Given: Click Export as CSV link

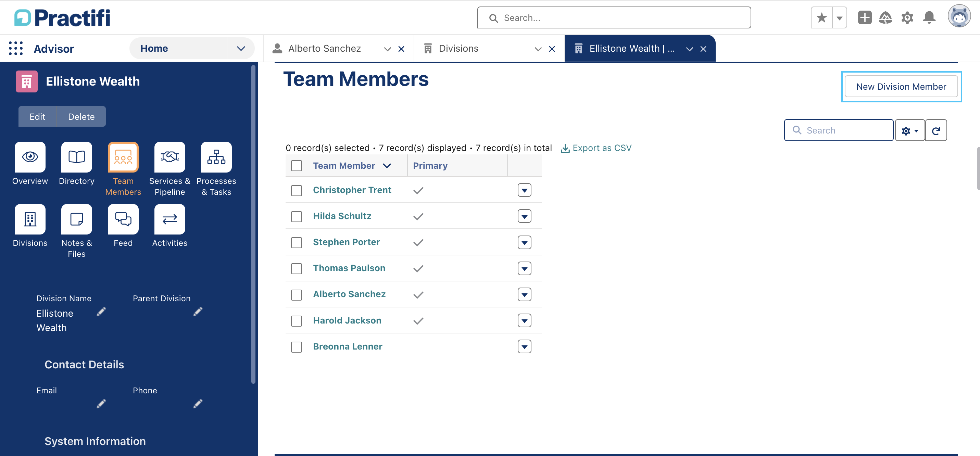Looking at the screenshot, I should coord(596,148).
